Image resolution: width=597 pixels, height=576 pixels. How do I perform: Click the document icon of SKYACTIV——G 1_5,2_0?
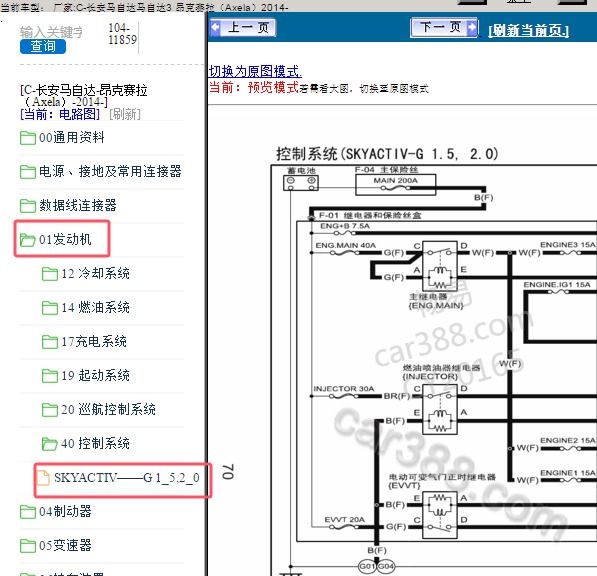[43, 478]
